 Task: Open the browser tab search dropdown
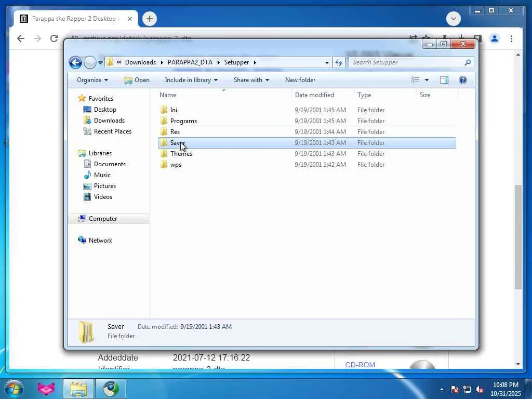[x=453, y=19]
